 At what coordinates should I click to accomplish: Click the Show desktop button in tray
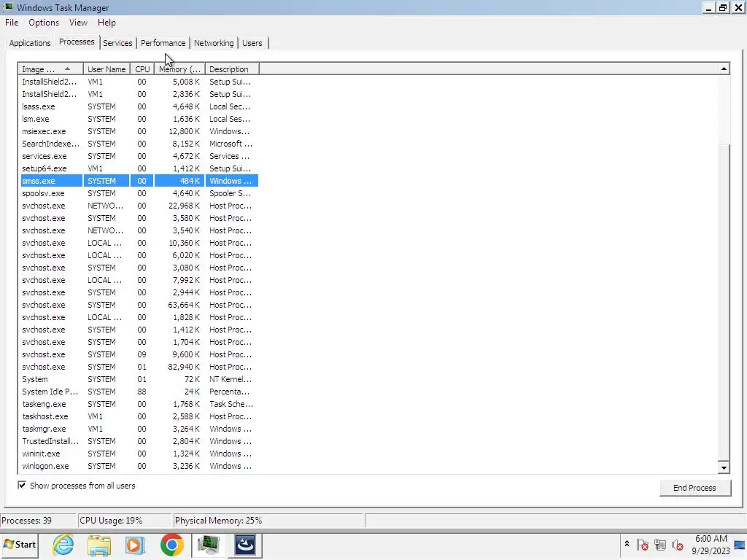tap(740, 545)
